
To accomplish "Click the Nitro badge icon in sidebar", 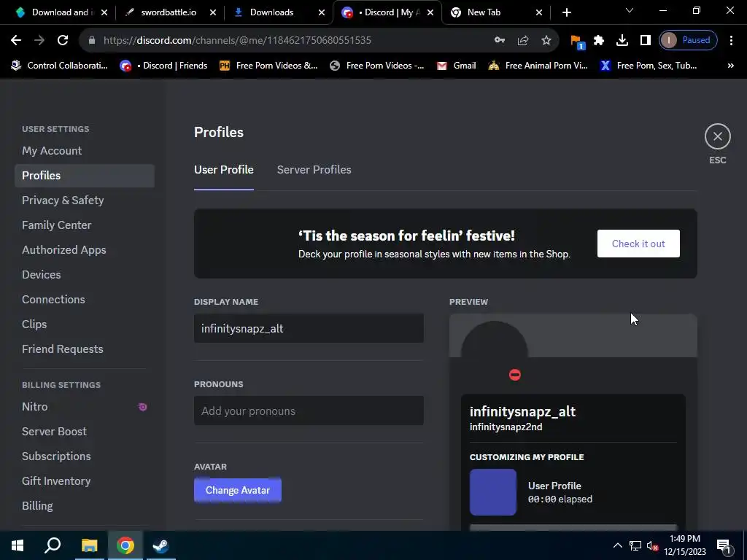I will click(x=142, y=407).
